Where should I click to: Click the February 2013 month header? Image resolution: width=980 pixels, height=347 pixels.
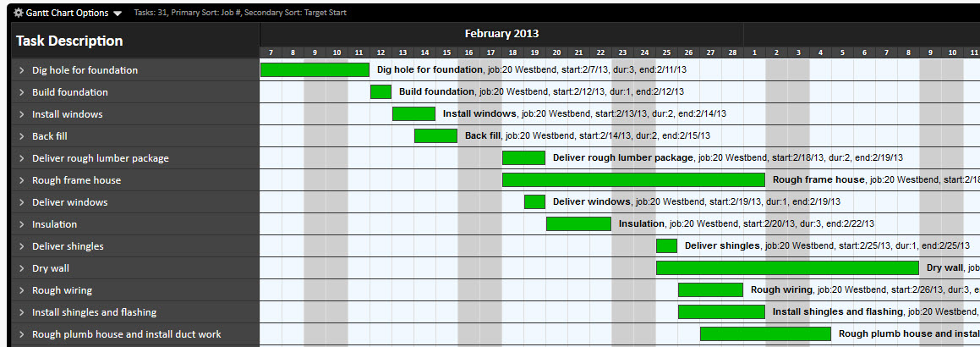(x=502, y=34)
